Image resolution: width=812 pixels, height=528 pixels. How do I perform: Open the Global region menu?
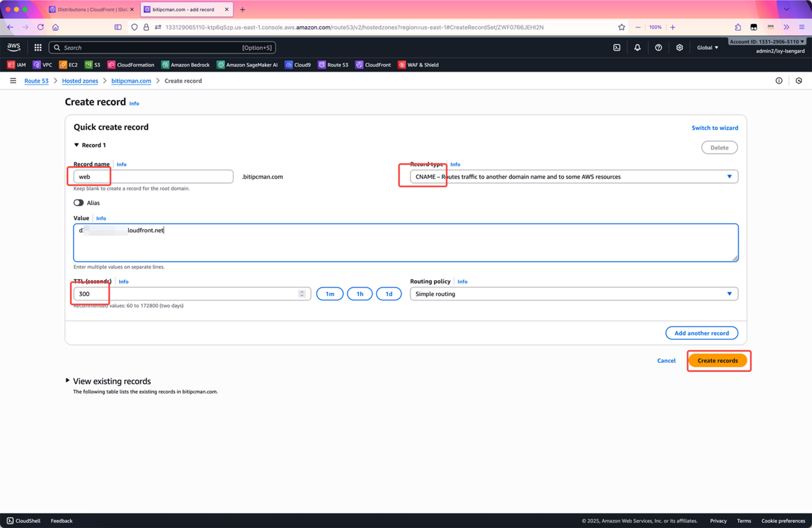tap(707, 47)
